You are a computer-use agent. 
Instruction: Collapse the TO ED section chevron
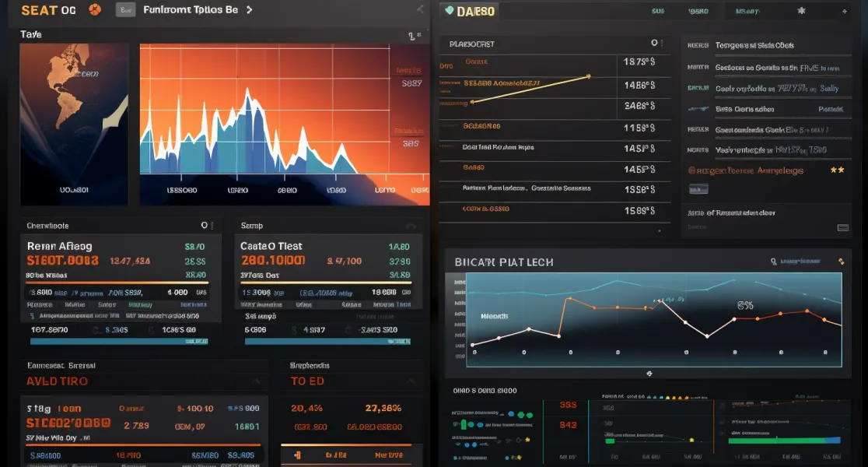click(x=410, y=381)
